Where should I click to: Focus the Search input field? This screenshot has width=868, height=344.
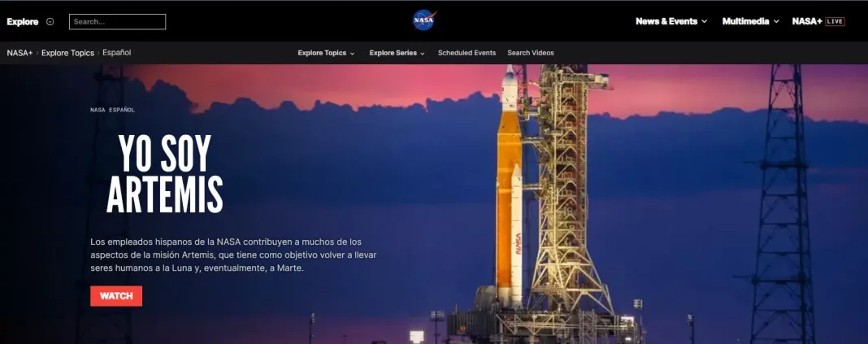(x=117, y=22)
